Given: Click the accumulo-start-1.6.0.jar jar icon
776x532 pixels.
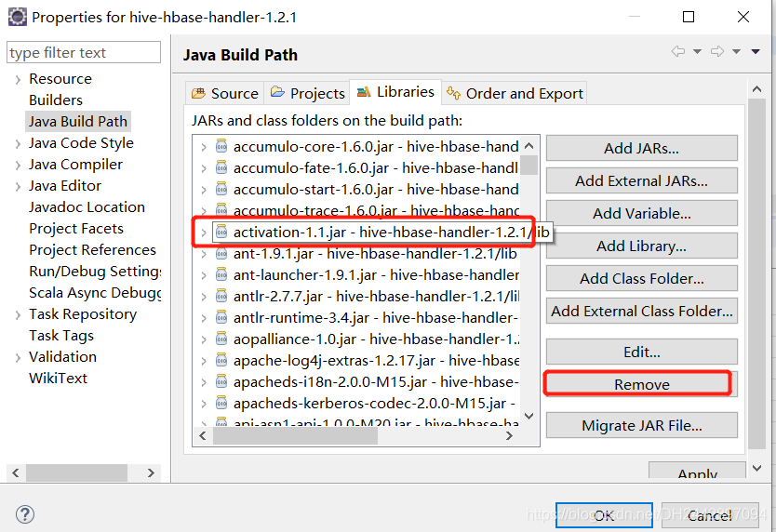Looking at the screenshot, I should click(221, 189).
